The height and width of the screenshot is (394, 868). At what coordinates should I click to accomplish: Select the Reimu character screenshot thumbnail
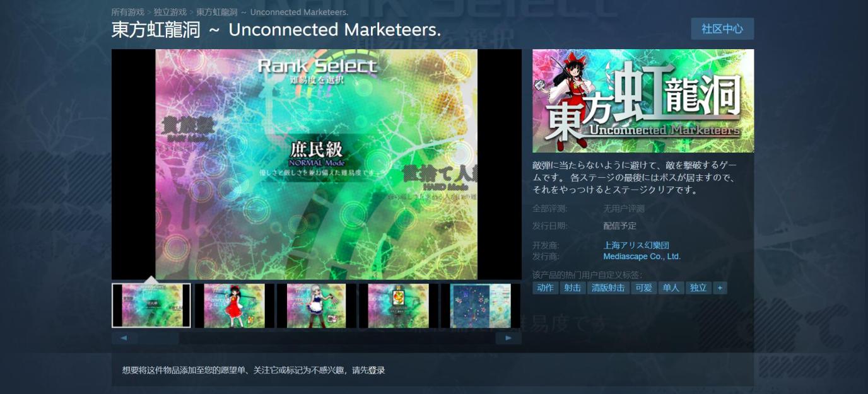(234, 306)
